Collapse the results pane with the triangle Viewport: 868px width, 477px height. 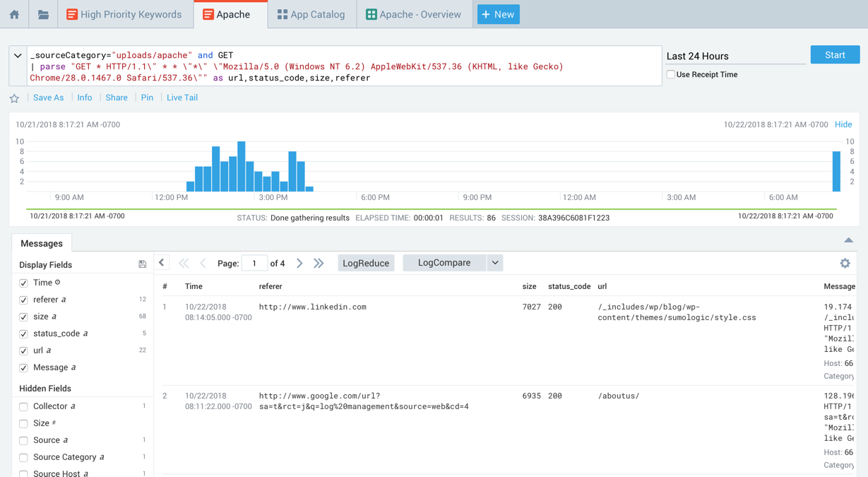click(x=848, y=240)
